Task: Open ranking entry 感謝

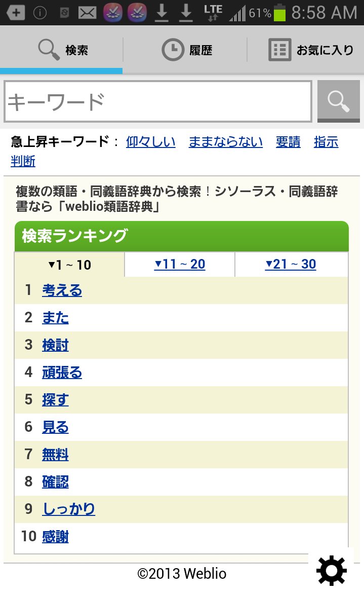Action: 55,537
